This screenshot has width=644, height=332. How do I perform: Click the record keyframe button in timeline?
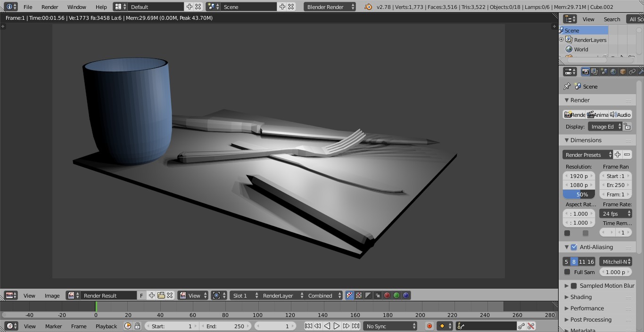click(429, 326)
